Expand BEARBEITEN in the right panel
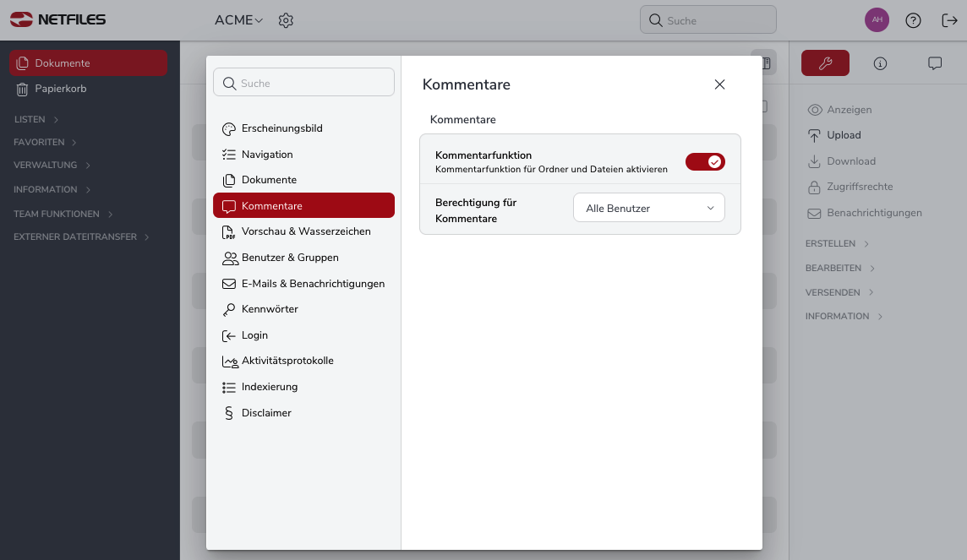The width and height of the screenshot is (967, 560). tap(840, 268)
